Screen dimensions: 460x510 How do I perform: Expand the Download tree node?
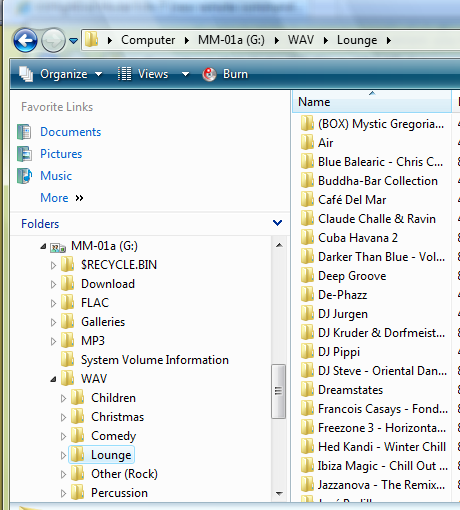coord(53,284)
